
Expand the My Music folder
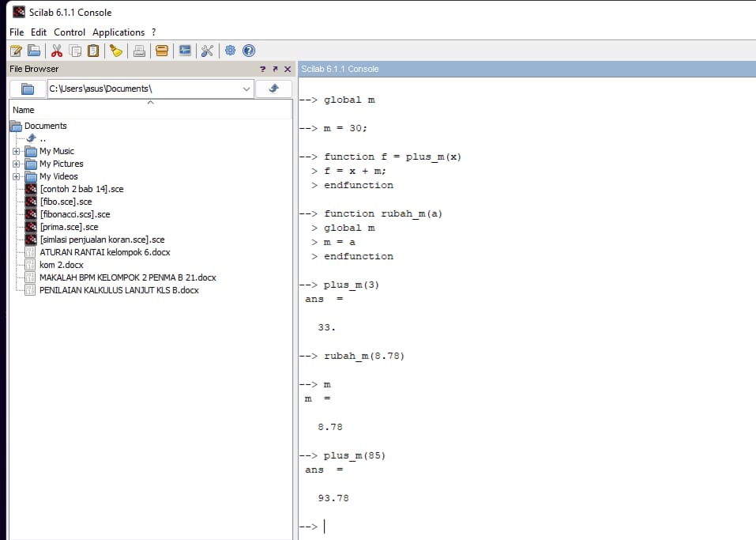coord(17,151)
